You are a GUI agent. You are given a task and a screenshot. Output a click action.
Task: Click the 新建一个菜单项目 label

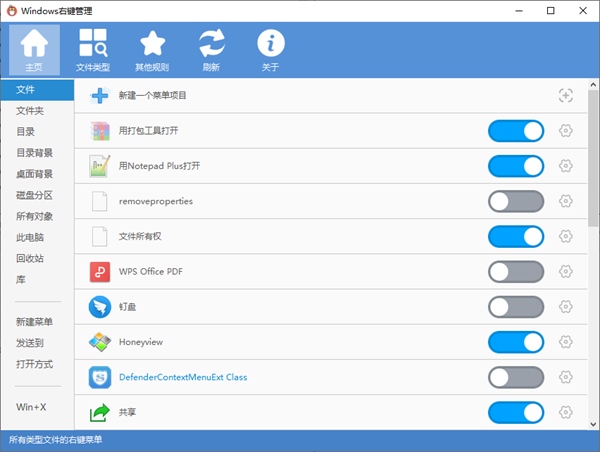[152, 95]
